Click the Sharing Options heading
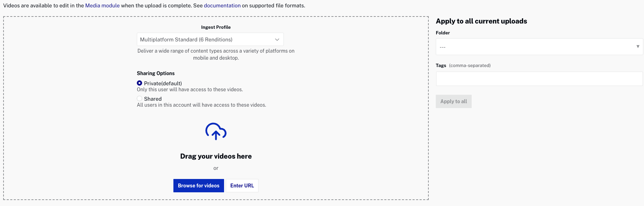This screenshot has width=644, height=206. 155,73
